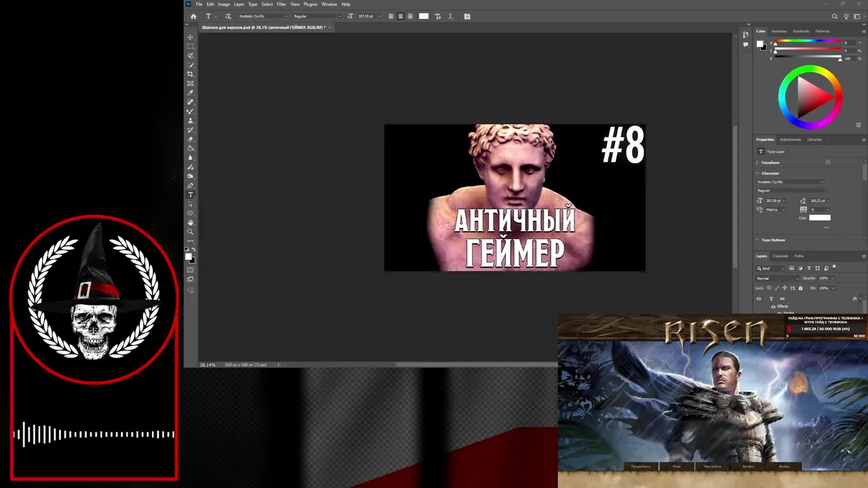Screen dimensions: 868x488
Task: Open Normal blend mode dropdown
Action: click(x=777, y=279)
